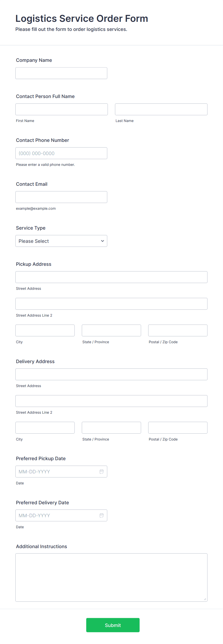Click the Pickup Address City field
The height and width of the screenshot is (644, 223).
[x=45, y=330]
